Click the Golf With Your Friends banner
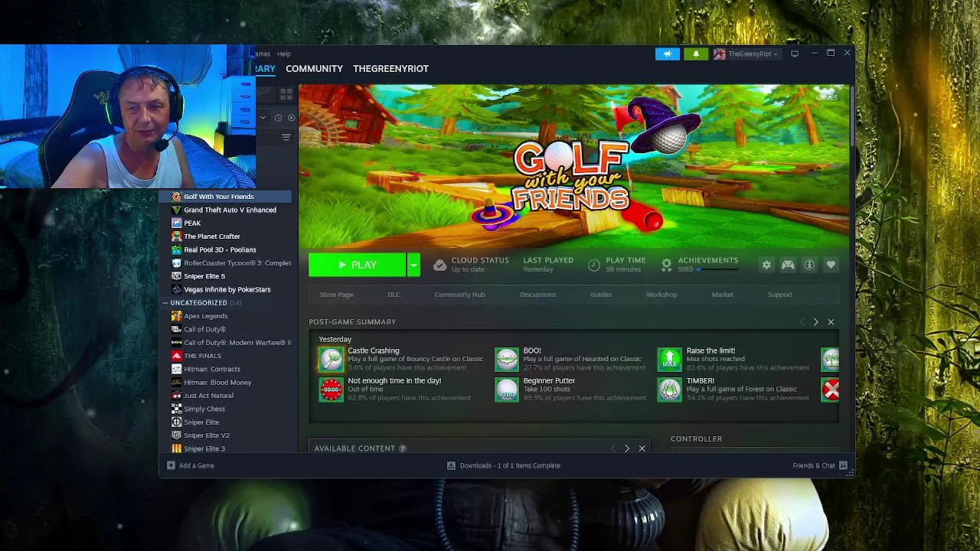980x551 pixels. (x=573, y=166)
